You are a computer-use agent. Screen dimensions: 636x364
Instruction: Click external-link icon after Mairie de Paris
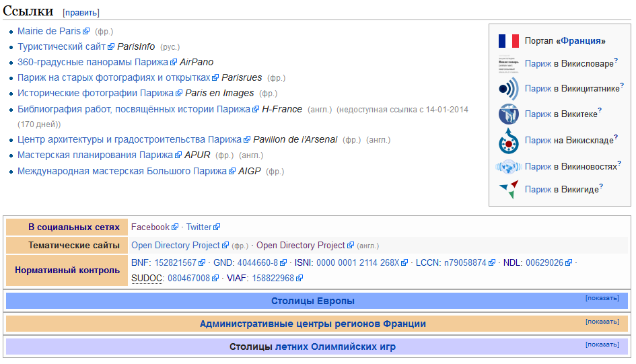point(86,32)
